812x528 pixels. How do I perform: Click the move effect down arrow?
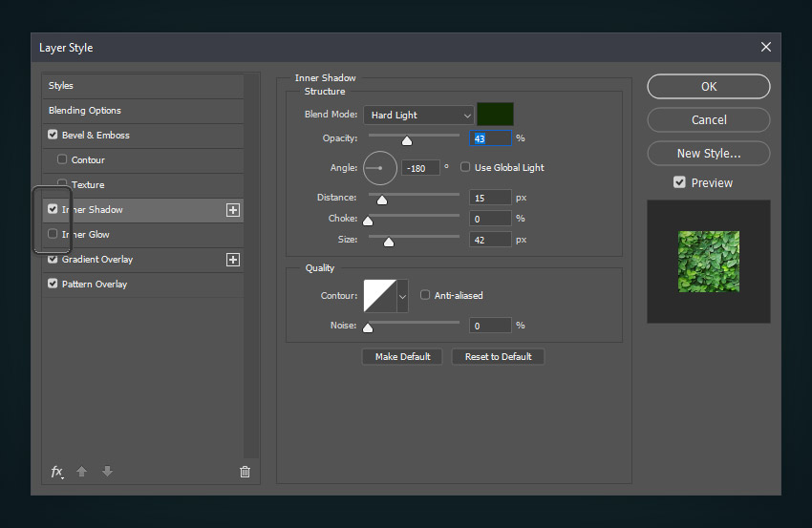pyautogui.click(x=107, y=472)
